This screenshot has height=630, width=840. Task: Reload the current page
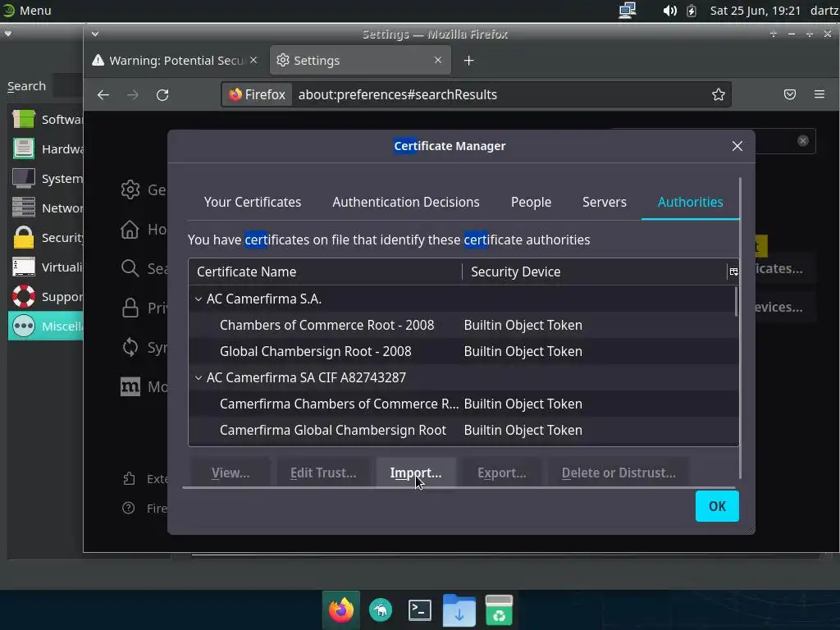(162, 95)
